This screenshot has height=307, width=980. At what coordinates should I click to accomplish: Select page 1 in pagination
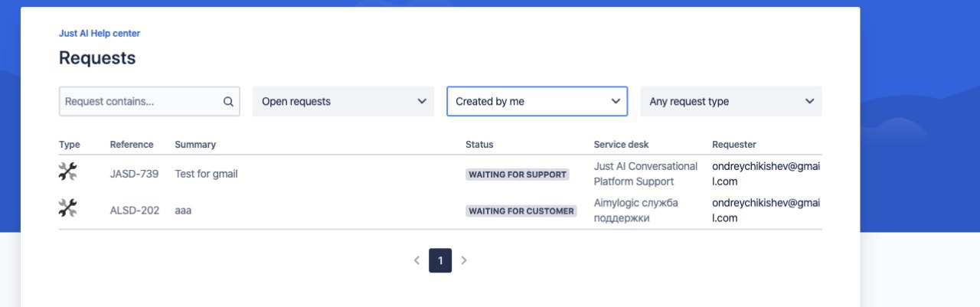coord(440,260)
